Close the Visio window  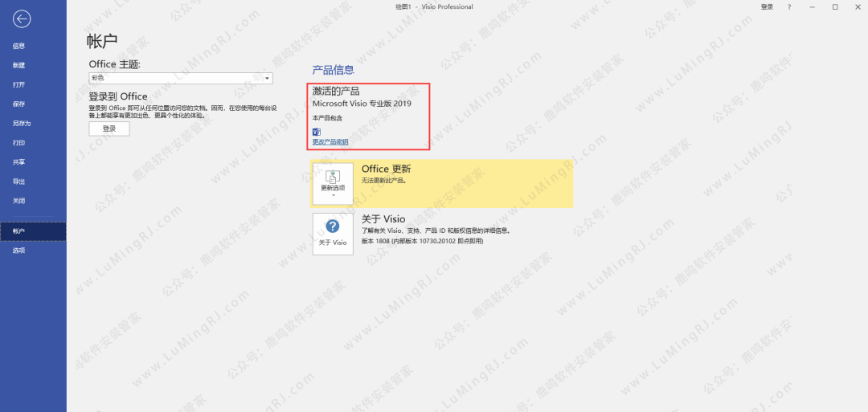858,6
